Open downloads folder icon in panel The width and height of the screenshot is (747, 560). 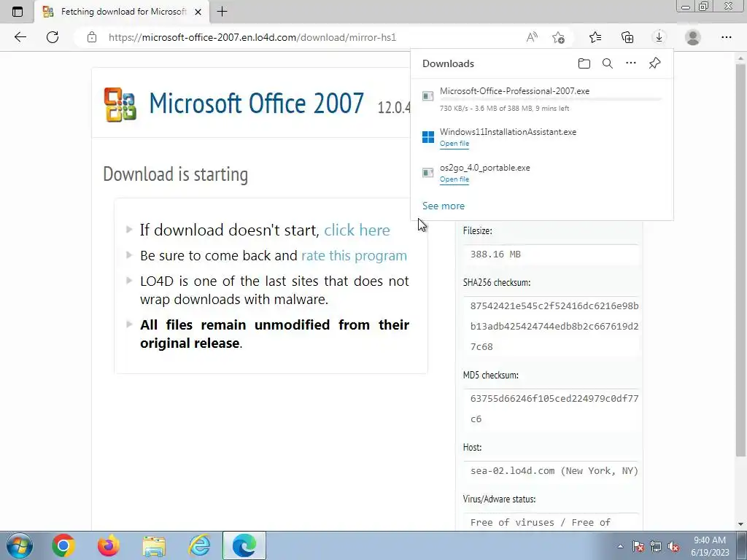tap(584, 63)
